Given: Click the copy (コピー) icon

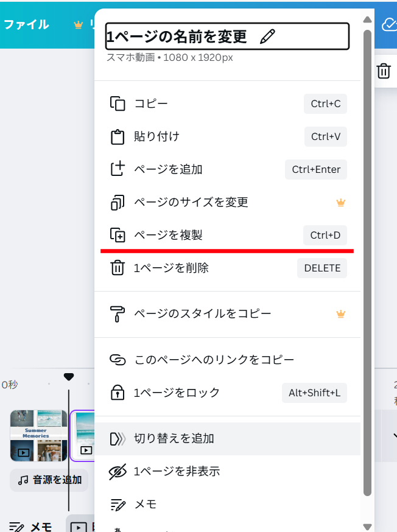Looking at the screenshot, I should tap(118, 104).
